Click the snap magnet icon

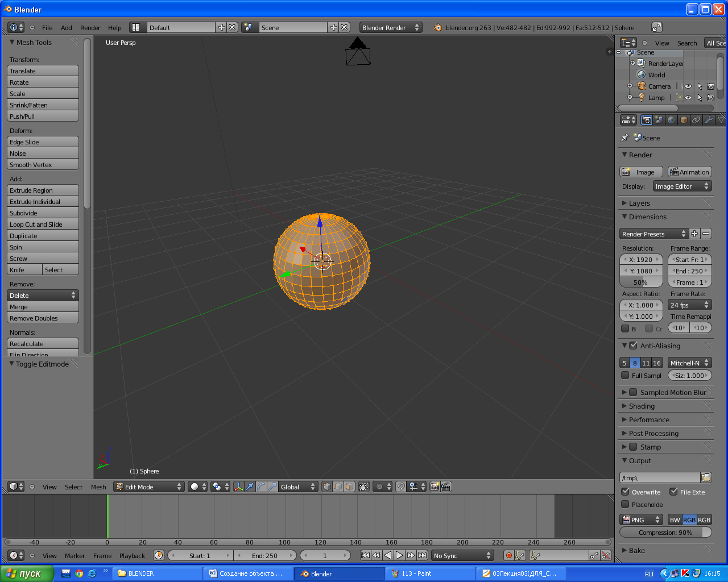coord(401,487)
